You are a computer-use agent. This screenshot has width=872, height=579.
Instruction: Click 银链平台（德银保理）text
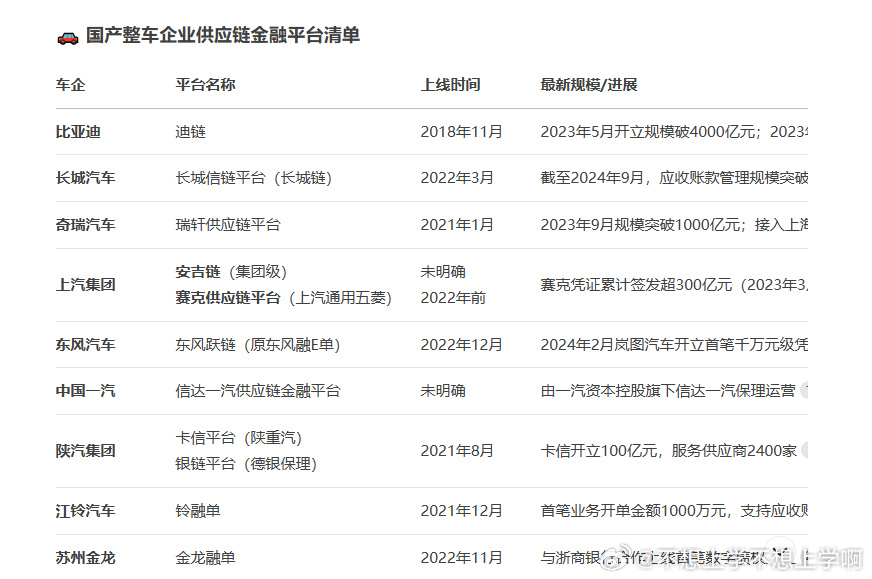point(246,464)
